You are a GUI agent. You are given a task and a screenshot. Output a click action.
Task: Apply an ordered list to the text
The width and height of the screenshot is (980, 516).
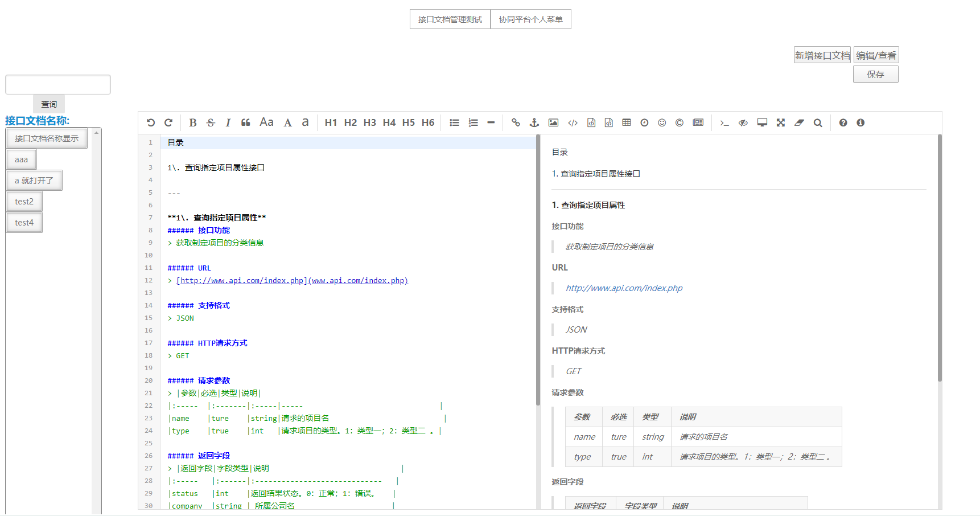(472, 122)
